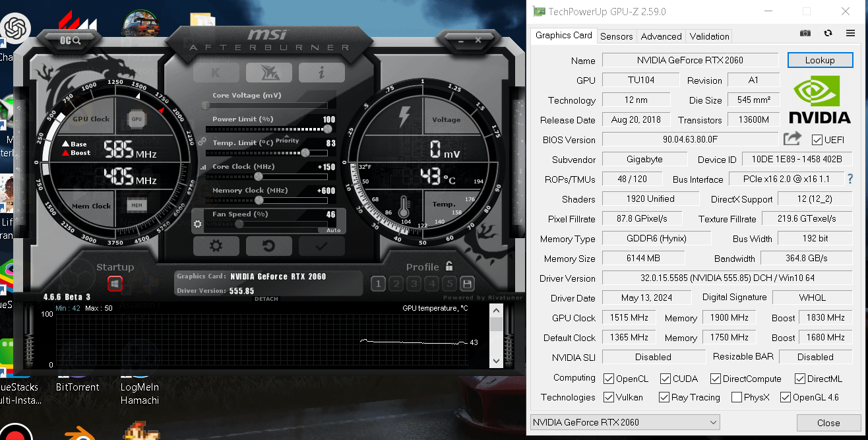This screenshot has height=440, width=868.
Task: Click the GPU chip icon on gauge
Action: 137,119
